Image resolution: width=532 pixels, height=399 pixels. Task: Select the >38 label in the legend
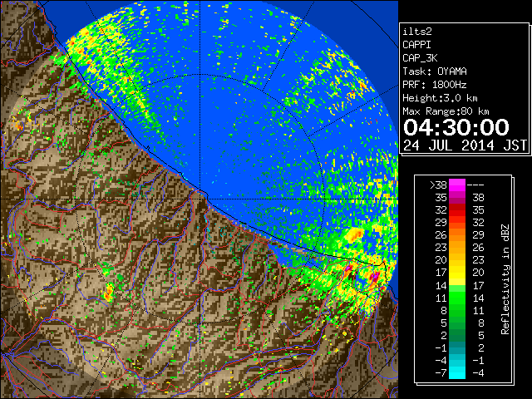438,185
